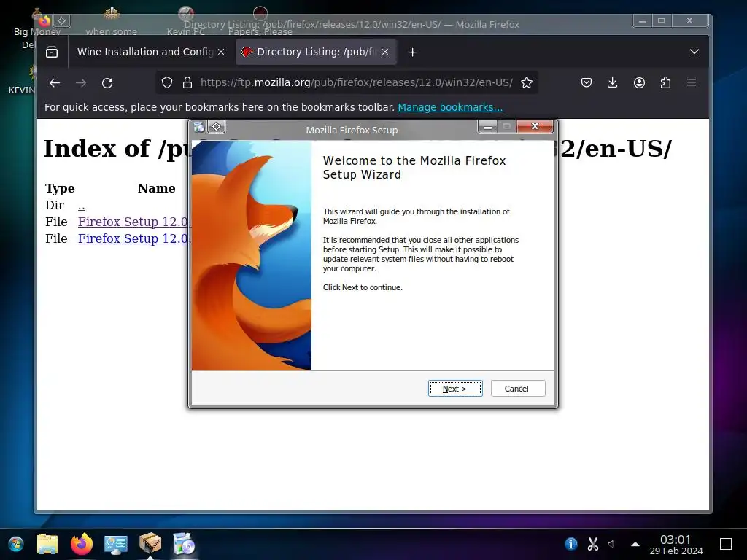Go back with browser back arrow

tap(55, 83)
